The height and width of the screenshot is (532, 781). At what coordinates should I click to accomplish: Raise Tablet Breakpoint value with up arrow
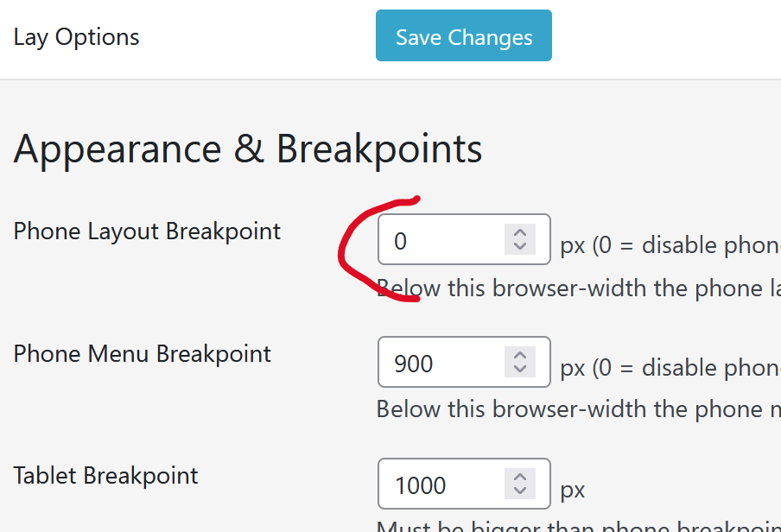(520, 477)
